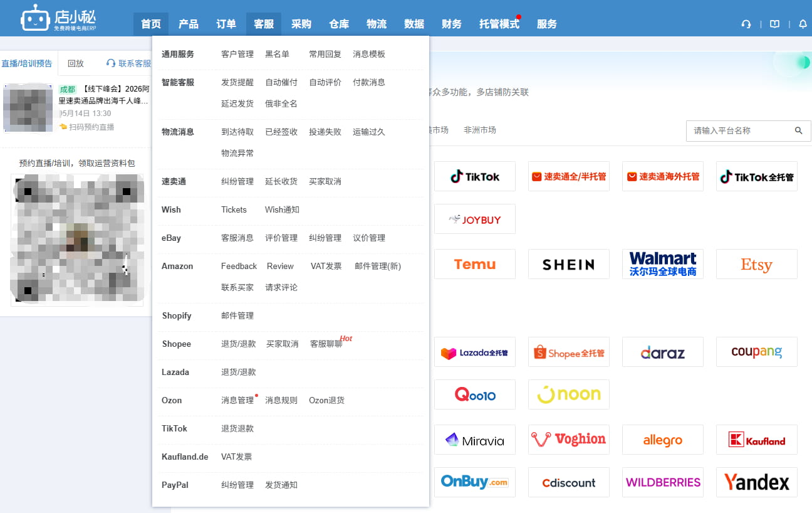This screenshot has height=513, width=812.
Task: Select the TikTok platform logo card
Action: click(x=475, y=176)
